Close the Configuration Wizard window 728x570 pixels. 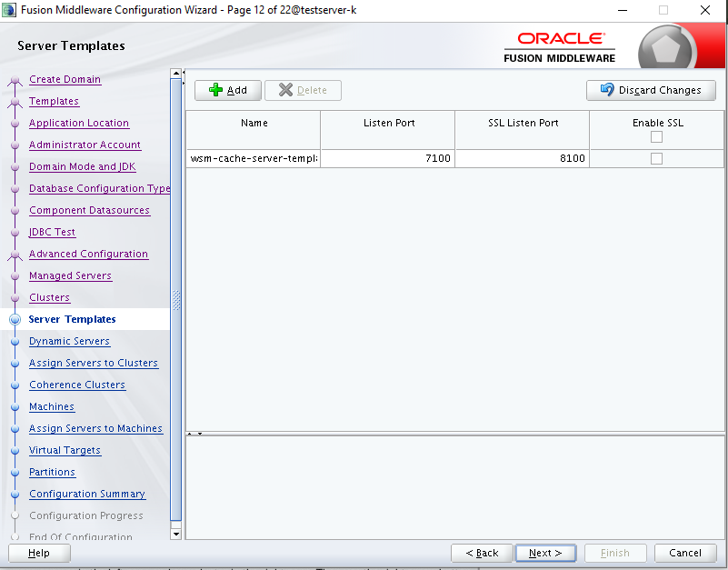point(704,10)
